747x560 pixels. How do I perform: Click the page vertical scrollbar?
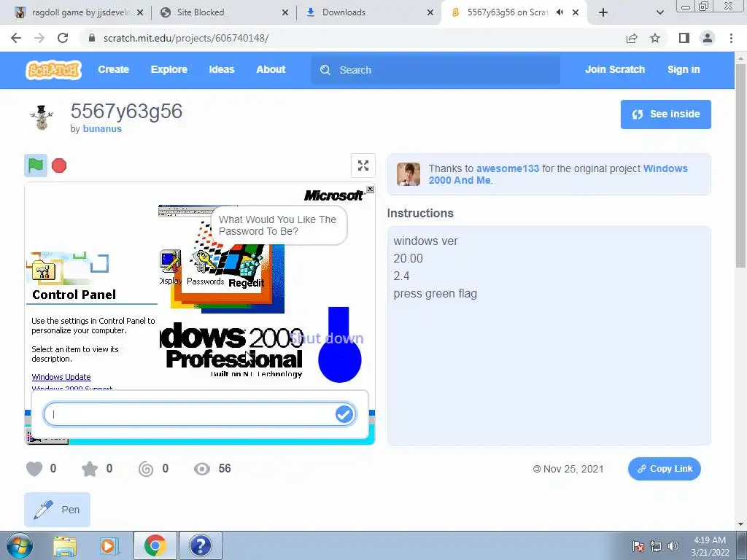tap(740, 167)
